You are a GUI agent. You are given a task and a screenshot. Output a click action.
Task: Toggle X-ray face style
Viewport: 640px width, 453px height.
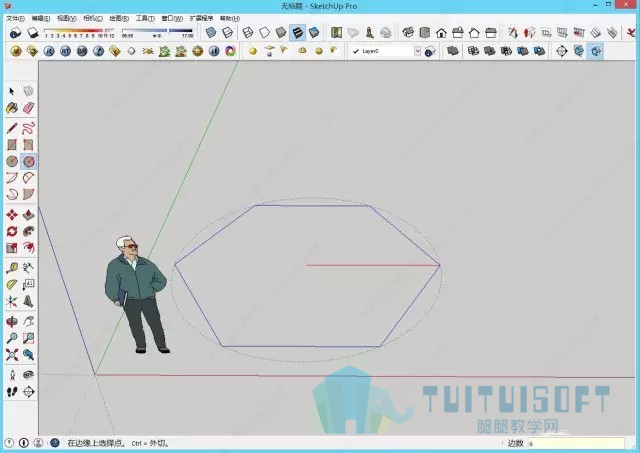[x=211, y=33]
